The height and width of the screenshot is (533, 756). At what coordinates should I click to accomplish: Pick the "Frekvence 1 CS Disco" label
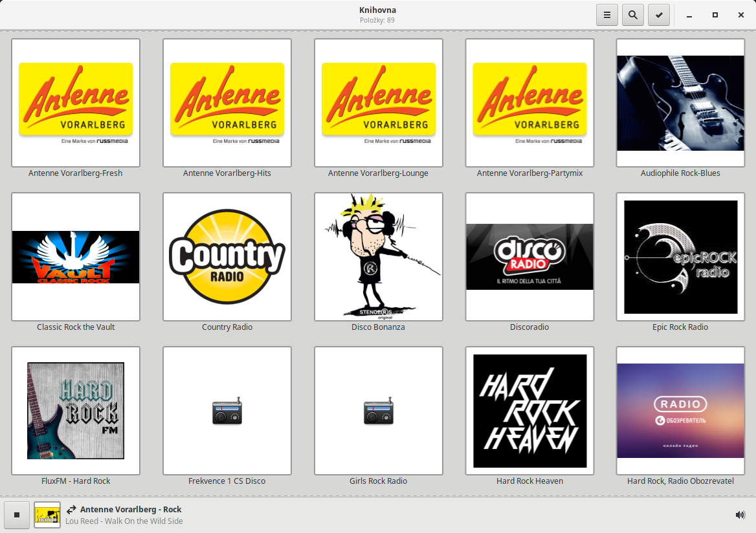click(227, 481)
